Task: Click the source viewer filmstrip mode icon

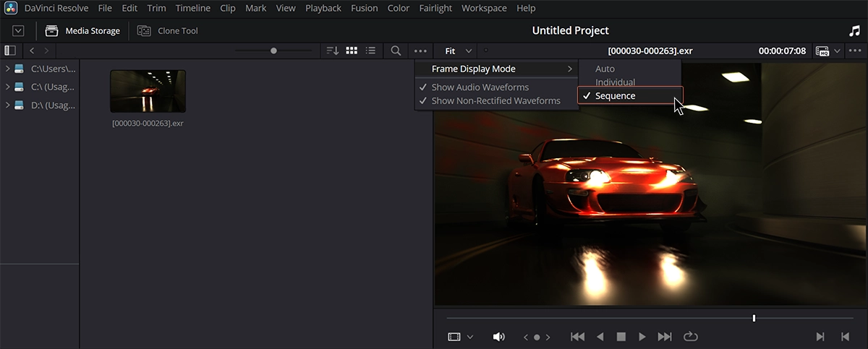Action: tap(454, 337)
